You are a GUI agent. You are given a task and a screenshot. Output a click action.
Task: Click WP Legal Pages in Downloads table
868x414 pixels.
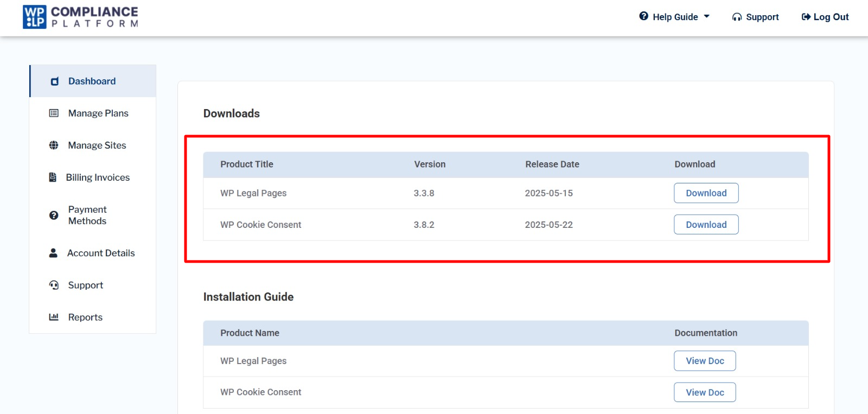coord(253,193)
